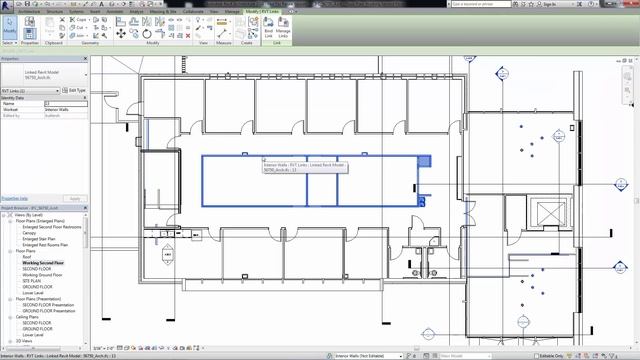The height and width of the screenshot is (360, 640).
Task: Collapse Views (By Level) tree node
Action: click(4, 215)
